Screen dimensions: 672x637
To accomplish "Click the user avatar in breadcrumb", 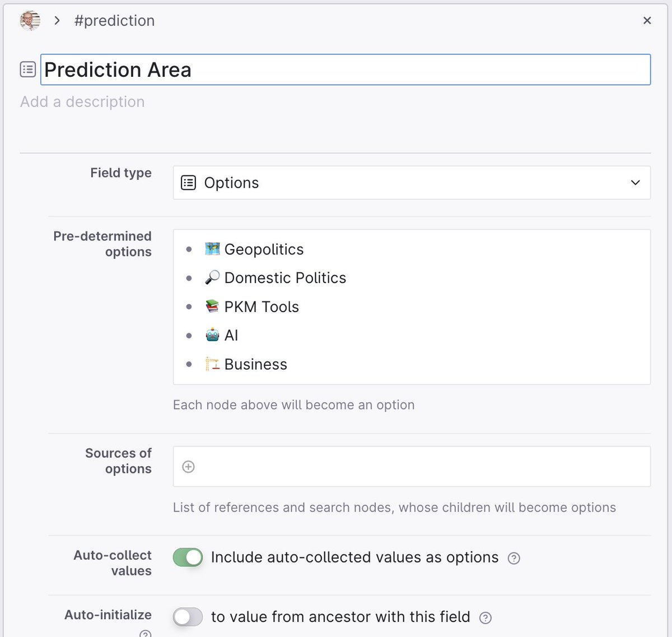I will click(30, 21).
